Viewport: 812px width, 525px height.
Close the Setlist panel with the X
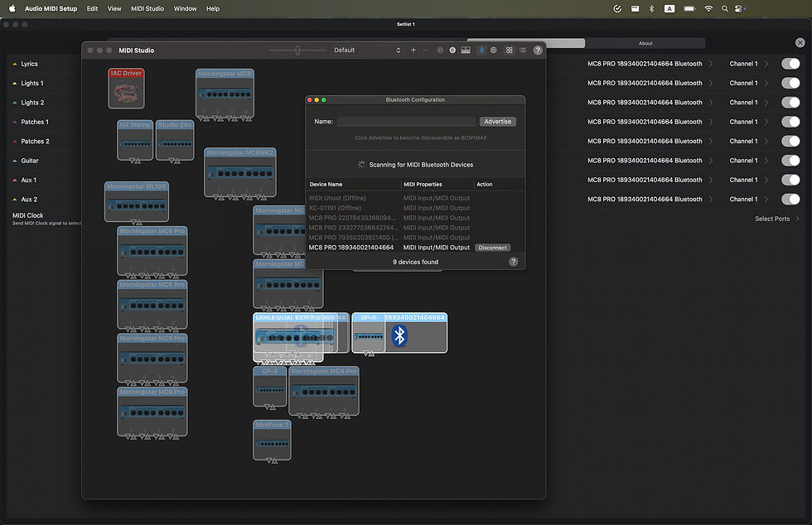pos(800,43)
